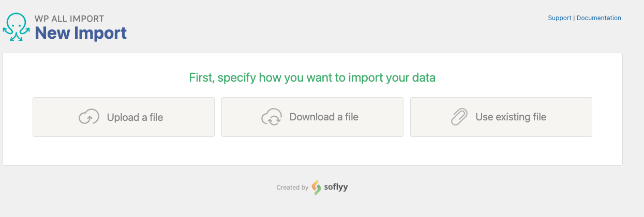The width and height of the screenshot is (644, 217).
Task: Pick the Use existing file import option
Action: tap(501, 117)
